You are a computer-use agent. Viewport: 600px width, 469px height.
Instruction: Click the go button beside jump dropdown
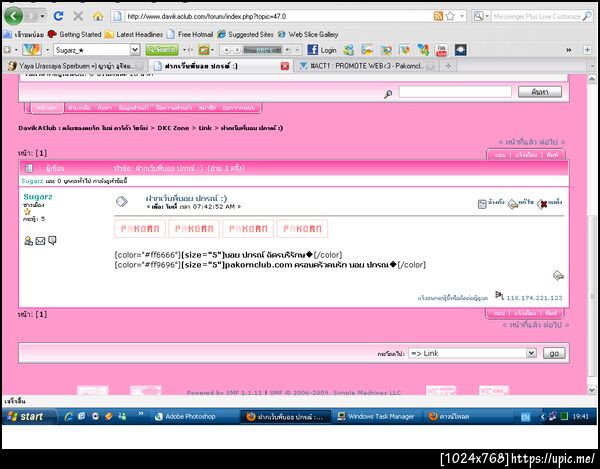(554, 353)
